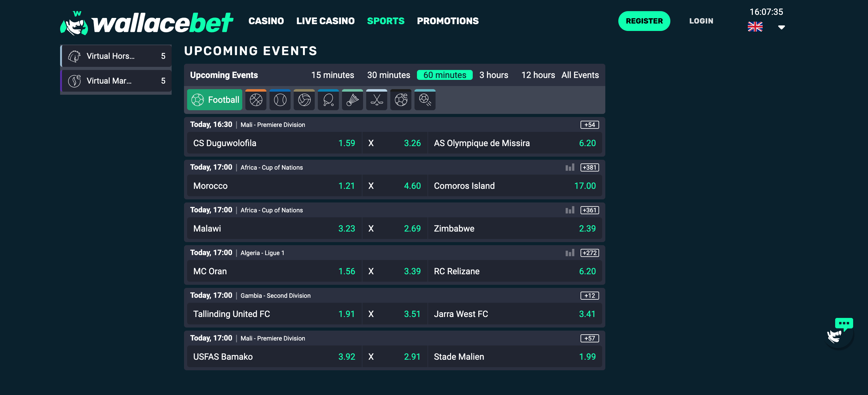The width and height of the screenshot is (868, 395).
Task: Expand +12 markets for Tallinding United
Action: 590,296
